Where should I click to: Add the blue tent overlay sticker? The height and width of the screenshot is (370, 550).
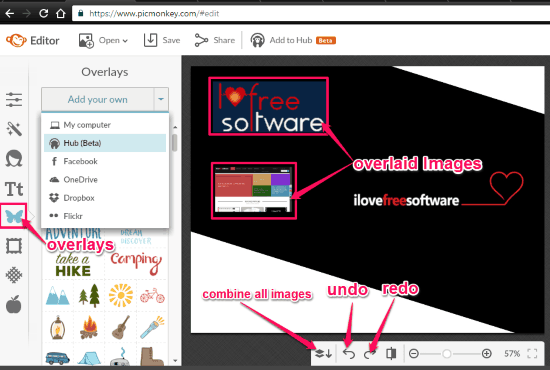coord(89,358)
